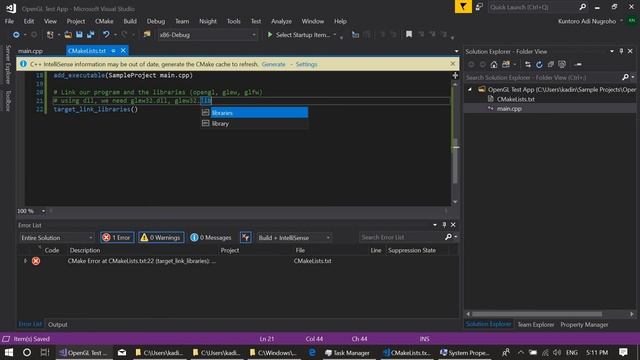
Task: Click the Properties wrench icon in Solution Explorer
Action: 578,64
